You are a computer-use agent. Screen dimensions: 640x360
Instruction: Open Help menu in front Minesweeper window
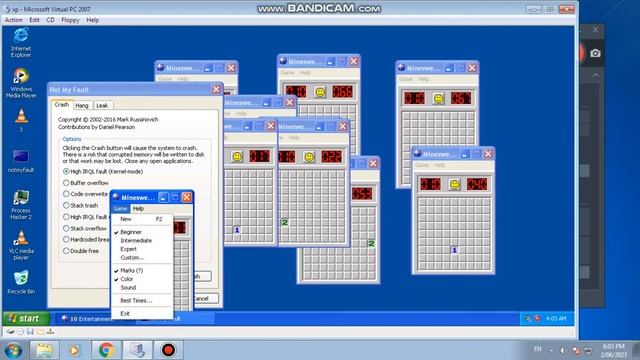coord(138,209)
